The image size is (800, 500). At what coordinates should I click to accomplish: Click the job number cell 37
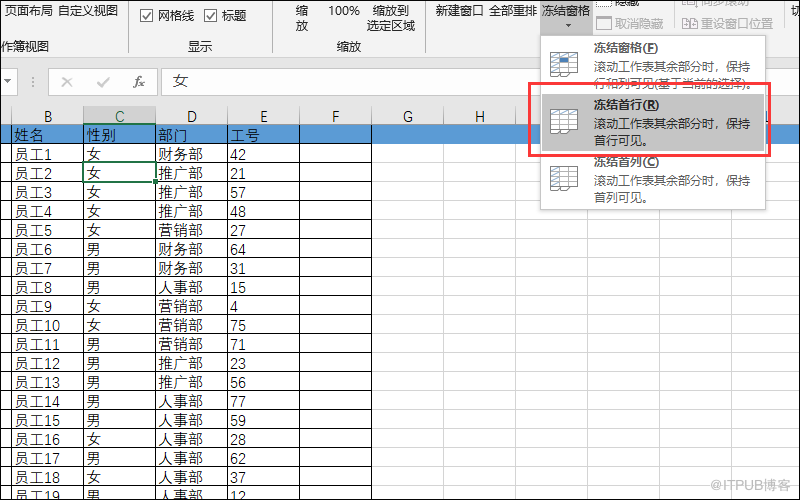(x=263, y=477)
